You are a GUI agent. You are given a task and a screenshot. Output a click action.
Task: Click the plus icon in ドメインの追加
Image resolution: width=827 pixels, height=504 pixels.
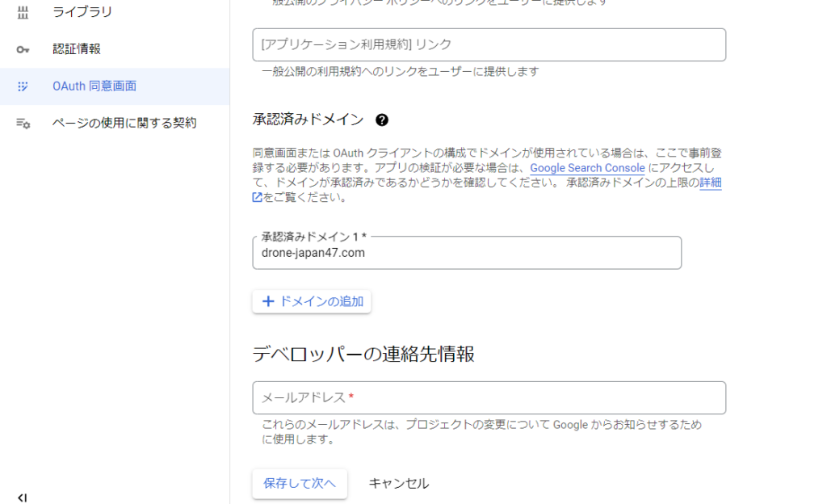point(269,301)
